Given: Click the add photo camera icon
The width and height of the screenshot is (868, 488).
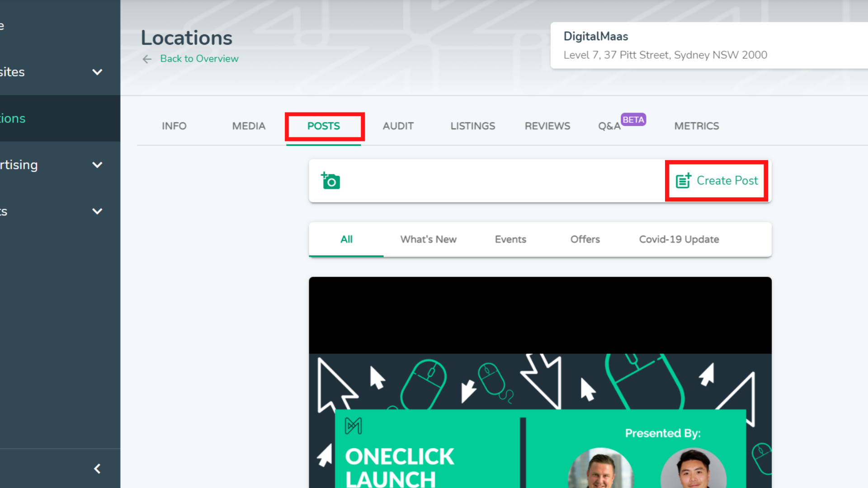Looking at the screenshot, I should click(x=330, y=181).
